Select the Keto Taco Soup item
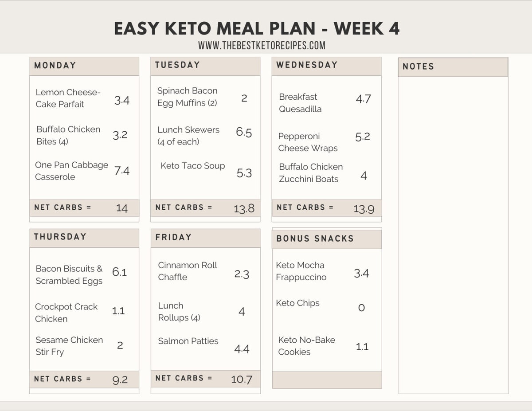 [x=193, y=166]
